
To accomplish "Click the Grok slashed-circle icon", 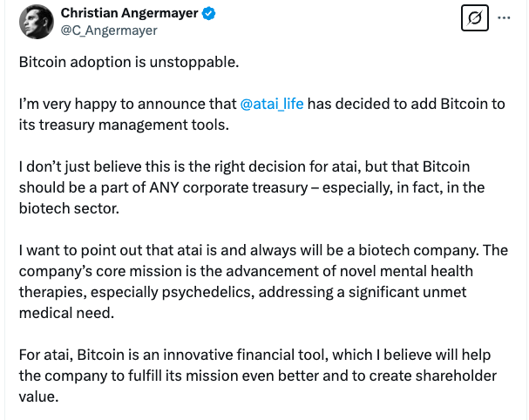I will coord(475,19).
